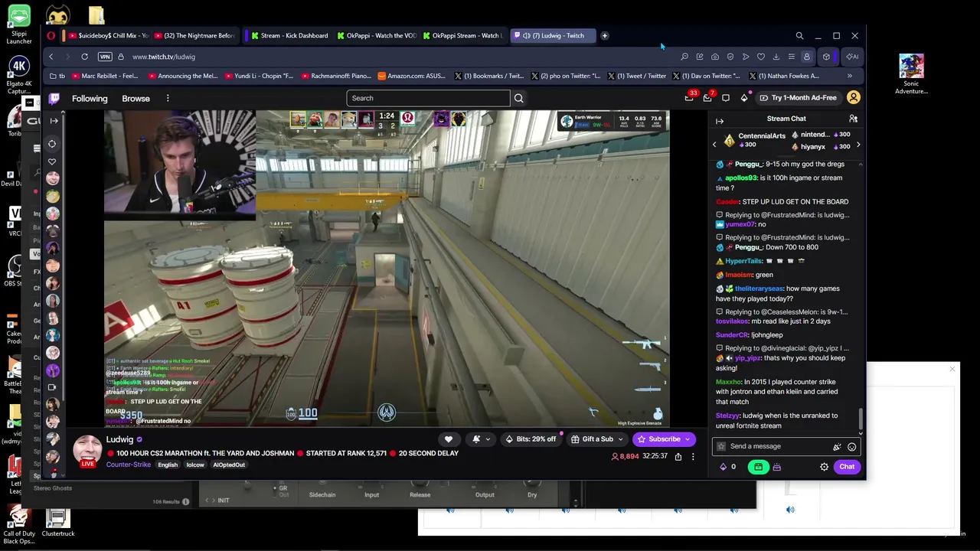Image resolution: width=980 pixels, height=551 pixels.
Task: Open the stream options three-dot menu
Action: [x=693, y=456]
